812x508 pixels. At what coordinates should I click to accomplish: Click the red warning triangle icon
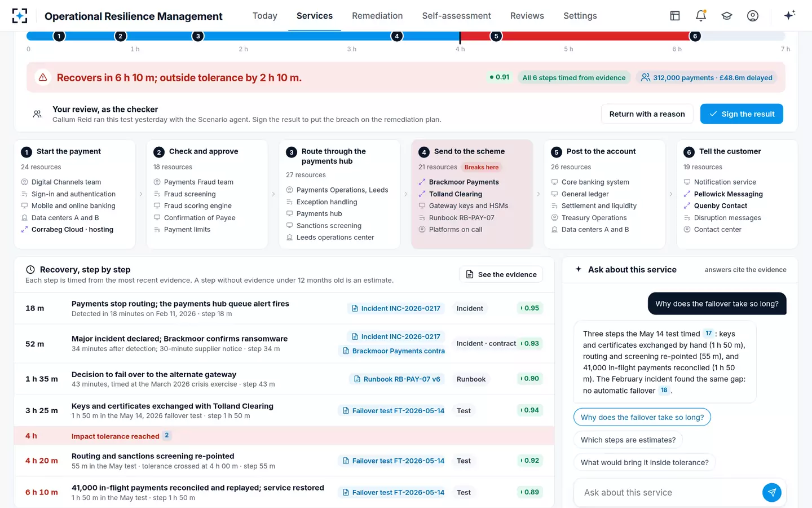(43, 77)
